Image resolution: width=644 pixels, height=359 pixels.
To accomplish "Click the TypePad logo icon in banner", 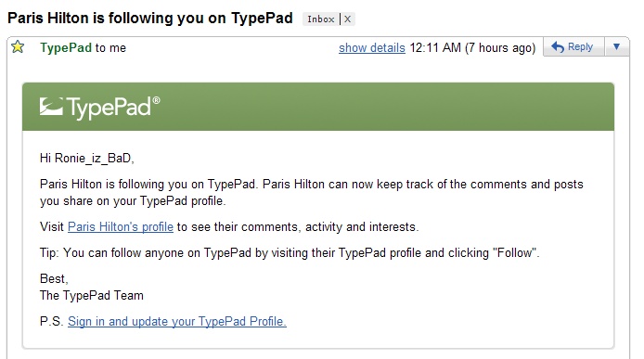I will (x=51, y=107).
